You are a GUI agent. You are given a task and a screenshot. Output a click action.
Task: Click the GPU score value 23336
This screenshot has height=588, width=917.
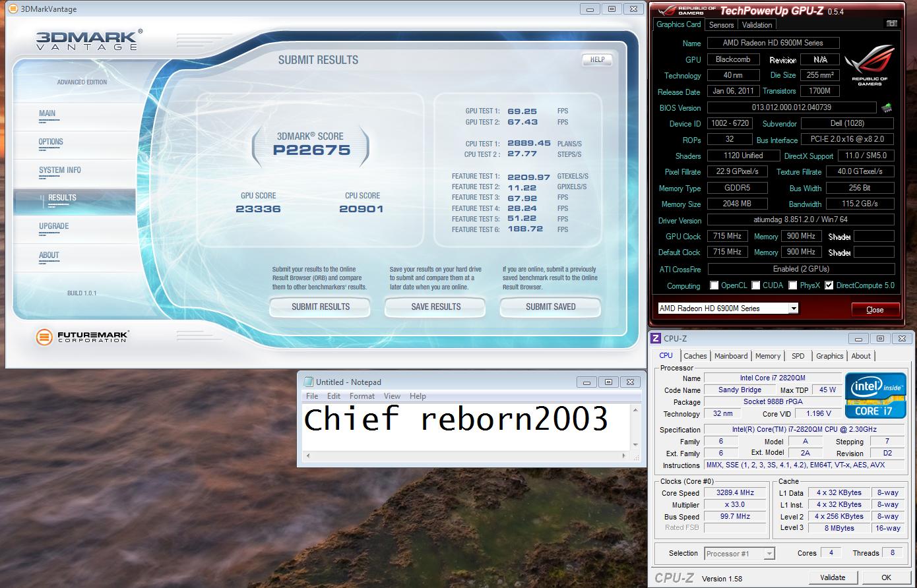tap(258, 209)
